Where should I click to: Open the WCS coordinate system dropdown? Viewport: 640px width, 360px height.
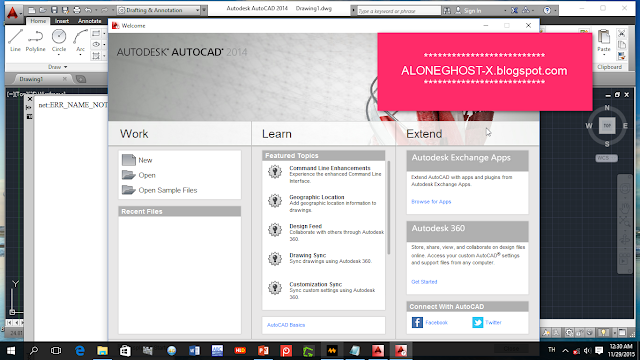pyautogui.click(x=607, y=158)
